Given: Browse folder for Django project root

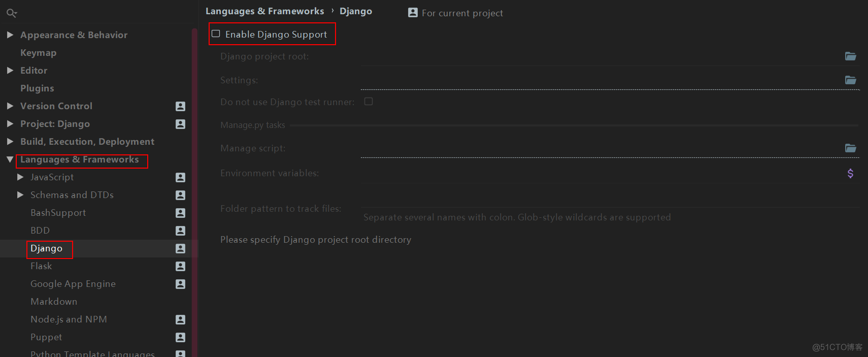Looking at the screenshot, I should (x=850, y=56).
